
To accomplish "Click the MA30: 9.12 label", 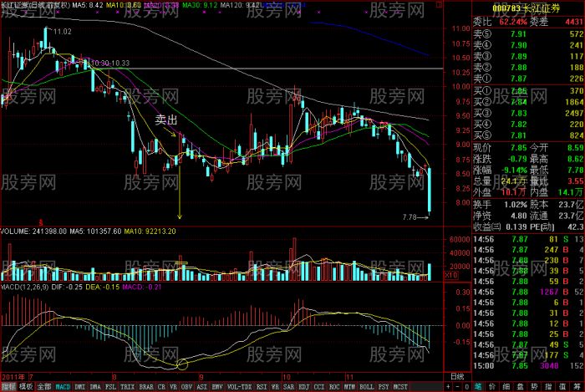I will point(200,5).
